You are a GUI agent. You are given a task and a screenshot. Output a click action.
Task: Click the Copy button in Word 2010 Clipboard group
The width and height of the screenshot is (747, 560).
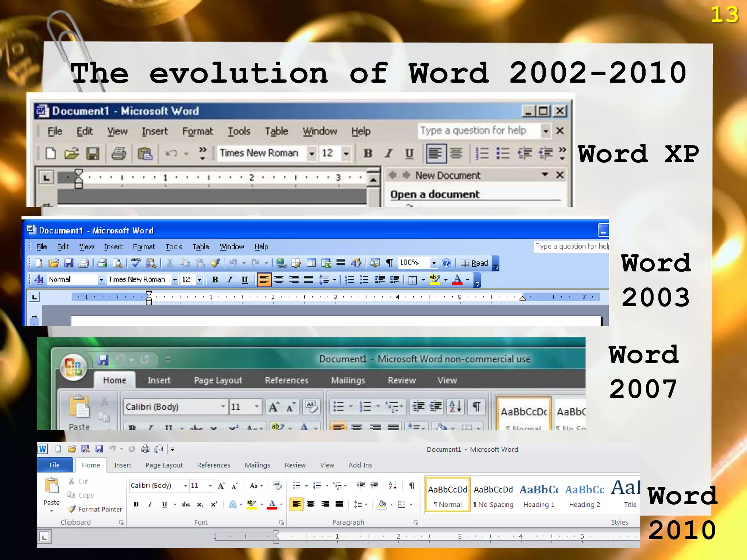coord(81,495)
